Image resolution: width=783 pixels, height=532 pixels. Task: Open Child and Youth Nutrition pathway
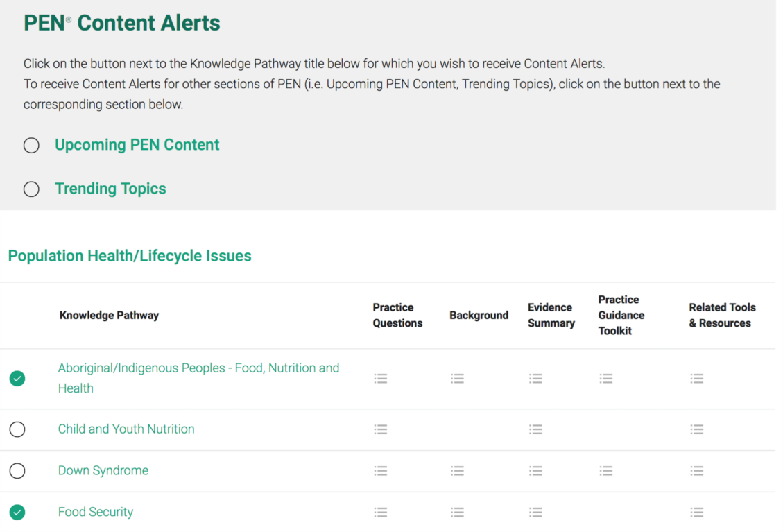coord(126,429)
